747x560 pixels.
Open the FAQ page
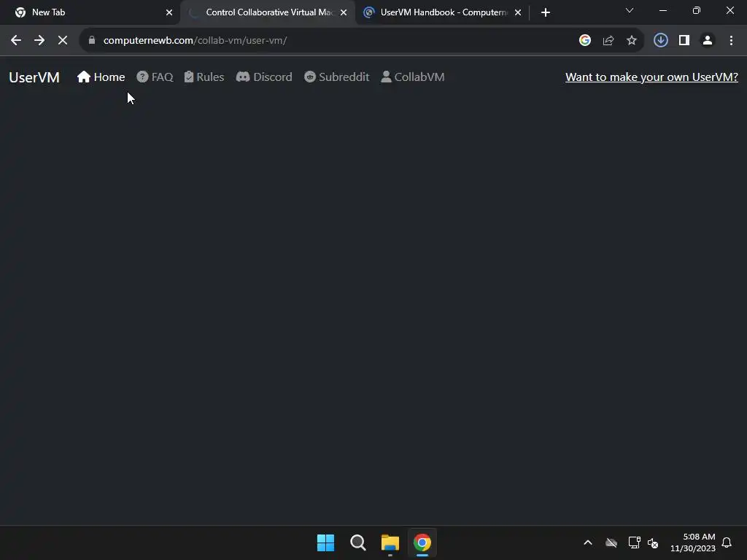click(155, 77)
